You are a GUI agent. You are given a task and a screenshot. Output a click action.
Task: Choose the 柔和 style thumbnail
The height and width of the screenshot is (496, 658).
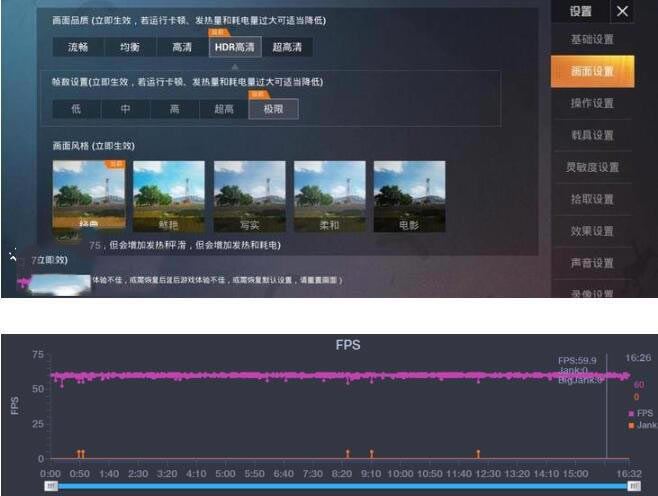coord(329,196)
